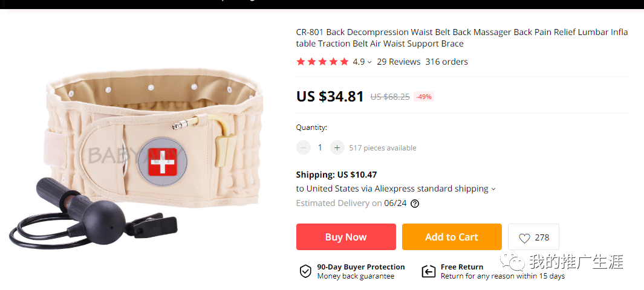Add item to wishlist via heart icon
Viewport: 644px width, 290px height.
pos(524,238)
